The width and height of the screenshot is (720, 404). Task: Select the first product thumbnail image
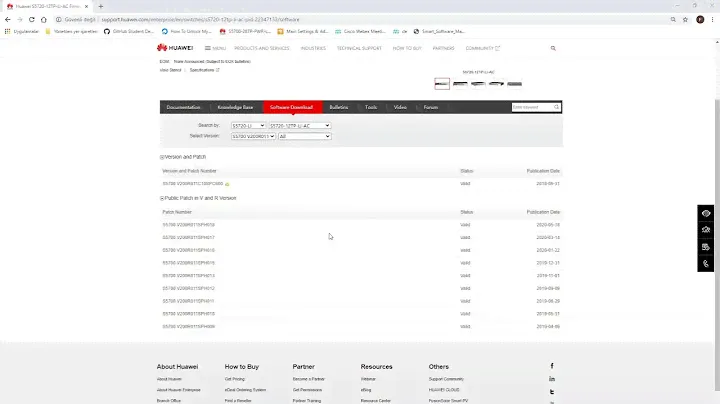442,83
